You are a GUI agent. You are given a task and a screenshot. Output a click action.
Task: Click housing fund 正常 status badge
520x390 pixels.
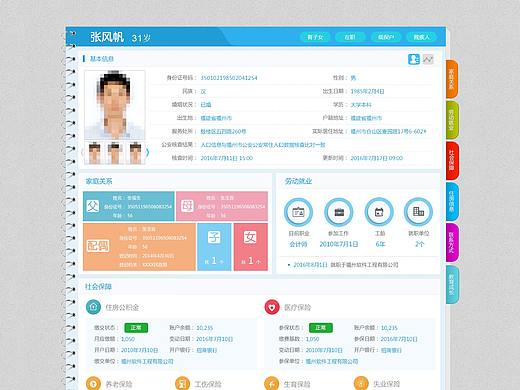coord(136,328)
